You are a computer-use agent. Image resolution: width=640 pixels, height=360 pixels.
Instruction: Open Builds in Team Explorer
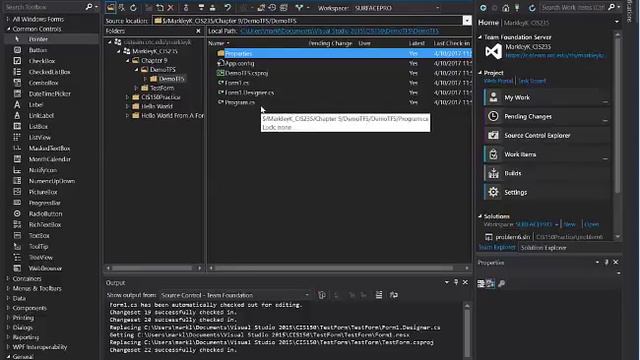(x=547, y=173)
